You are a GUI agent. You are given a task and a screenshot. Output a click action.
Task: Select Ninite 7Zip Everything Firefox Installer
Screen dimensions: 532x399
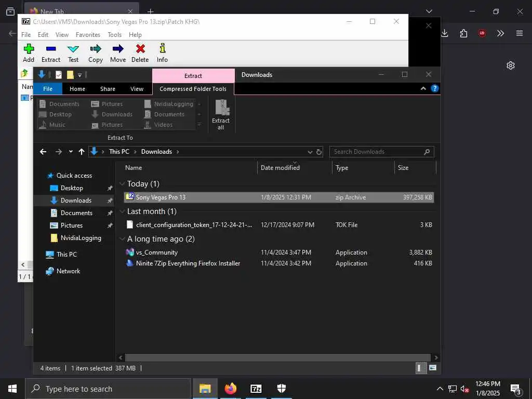pyautogui.click(x=279, y=263)
